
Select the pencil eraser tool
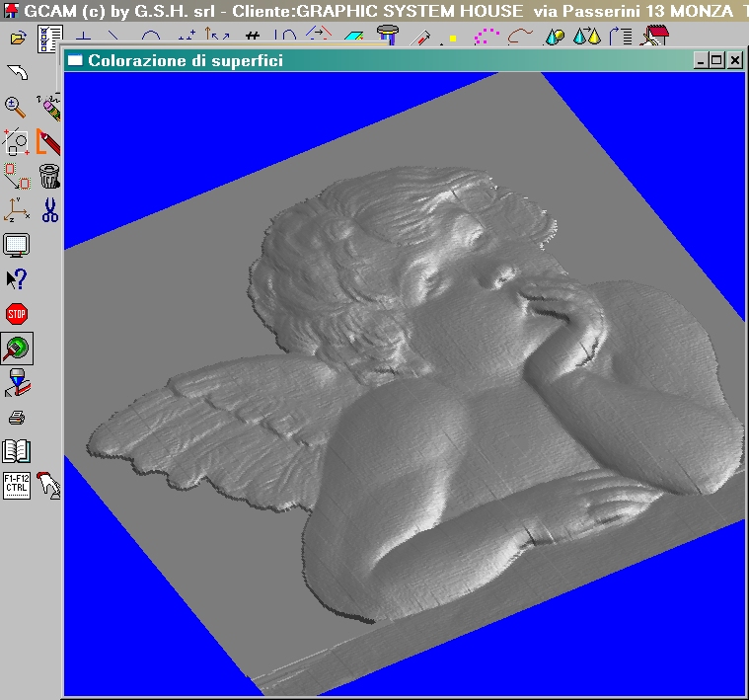(48, 107)
